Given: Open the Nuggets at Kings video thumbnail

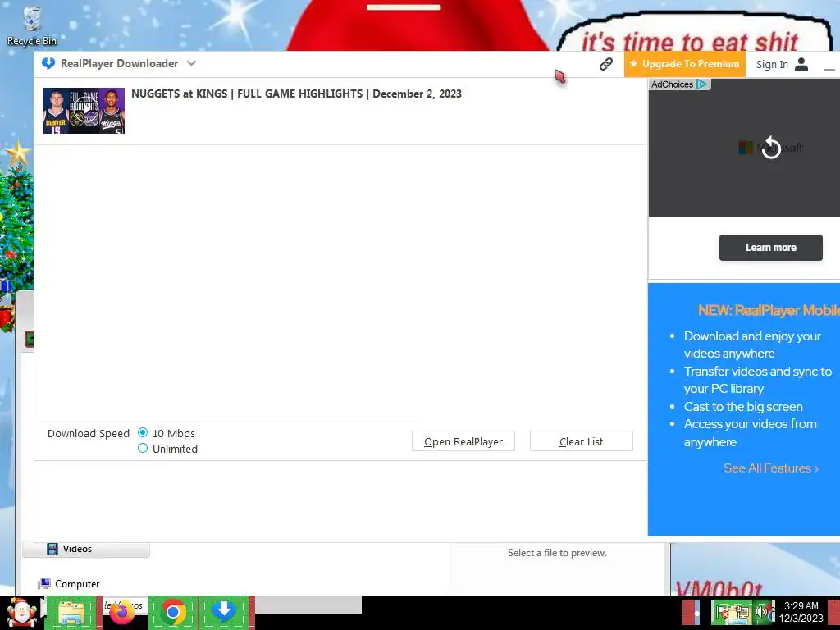Looking at the screenshot, I should coord(84,111).
